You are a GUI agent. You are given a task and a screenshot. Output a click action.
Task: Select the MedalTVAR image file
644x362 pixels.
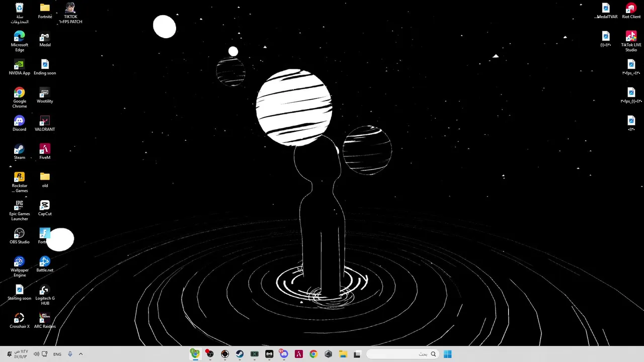coord(606,11)
